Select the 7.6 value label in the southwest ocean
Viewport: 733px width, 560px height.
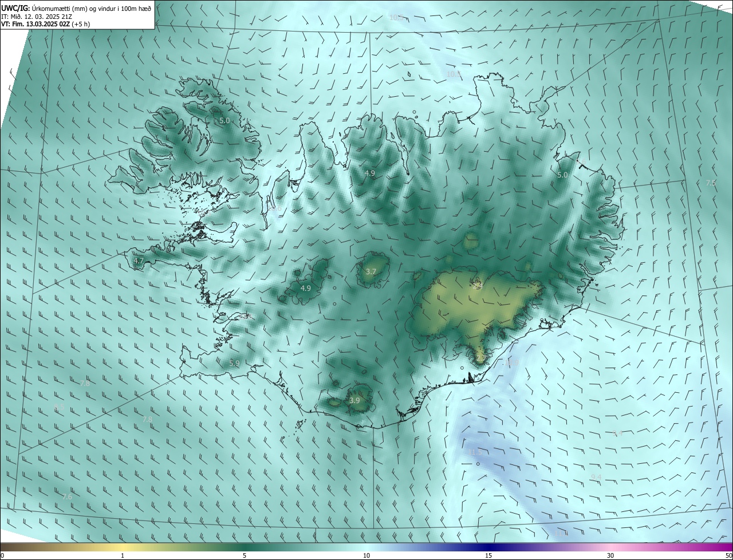tap(67, 496)
